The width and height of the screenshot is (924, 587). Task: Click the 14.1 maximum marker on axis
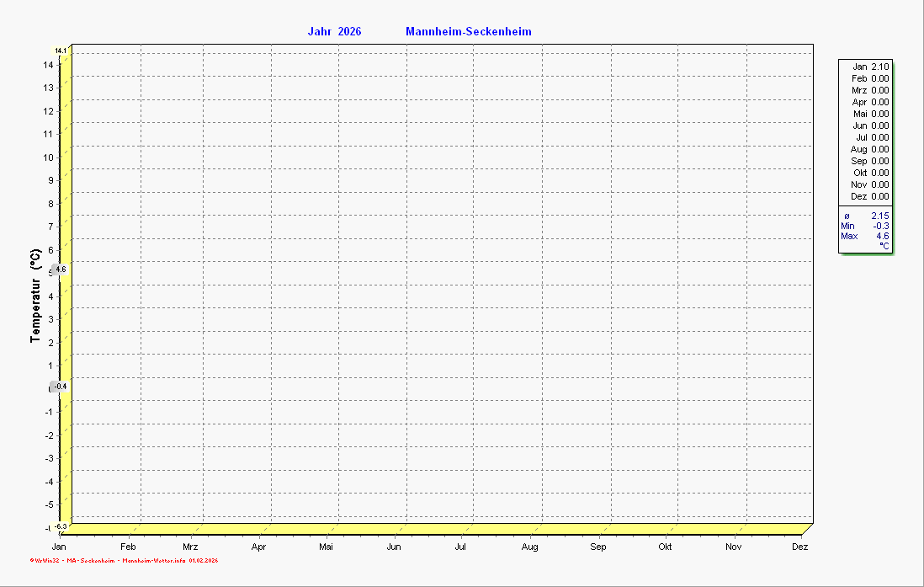[61, 51]
